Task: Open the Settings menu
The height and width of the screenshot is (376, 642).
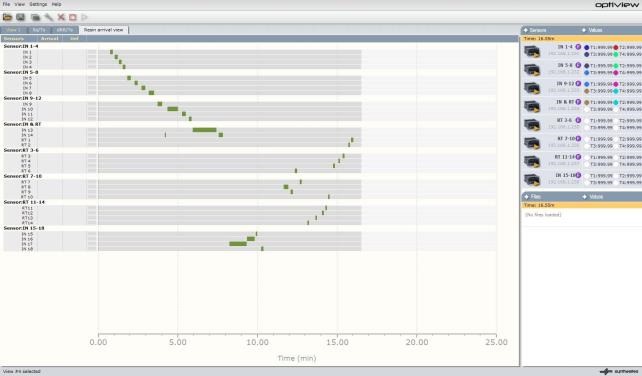Action: click(x=38, y=4)
